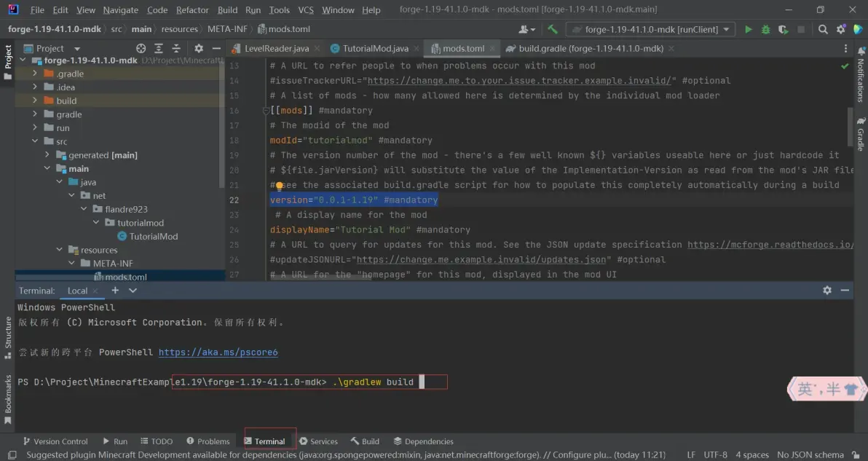Screen dimensions: 868x461
Task: Open Search Everywhere with the magnifier icon
Action: [x=823, y=29]
